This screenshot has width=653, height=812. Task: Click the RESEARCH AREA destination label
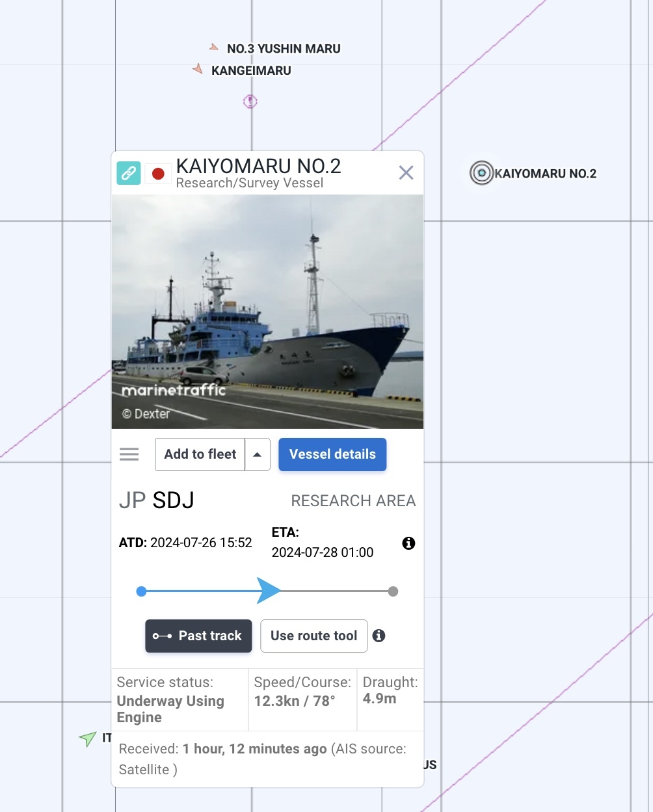353,500
